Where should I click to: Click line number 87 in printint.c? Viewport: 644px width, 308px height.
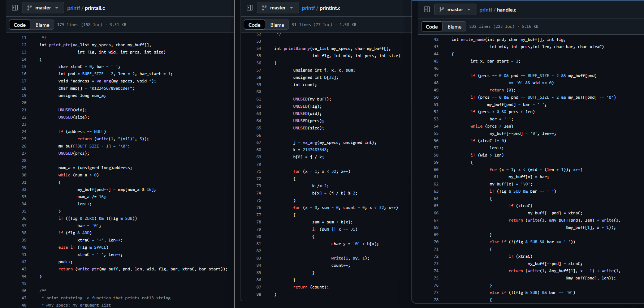coord(259,287)
